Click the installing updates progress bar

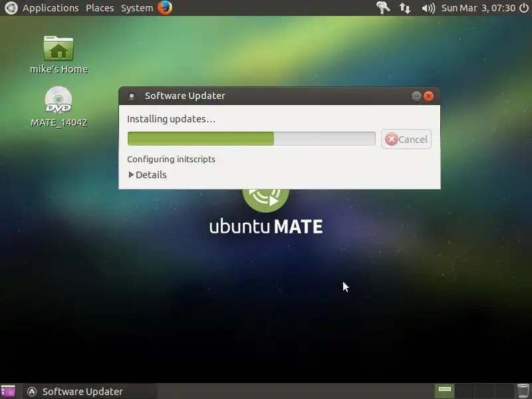[251, 139]
